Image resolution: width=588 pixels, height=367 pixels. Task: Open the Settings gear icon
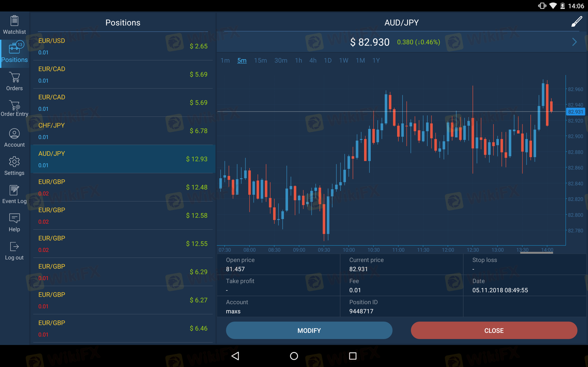(14, 162)
